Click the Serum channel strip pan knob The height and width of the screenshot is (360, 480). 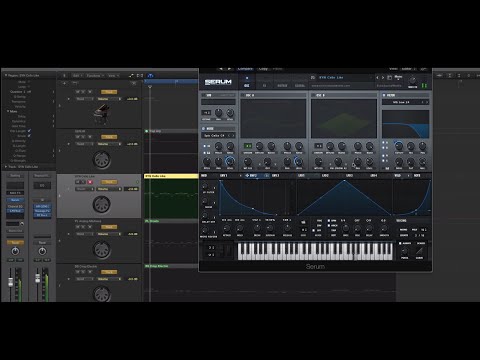pos(15,251)
